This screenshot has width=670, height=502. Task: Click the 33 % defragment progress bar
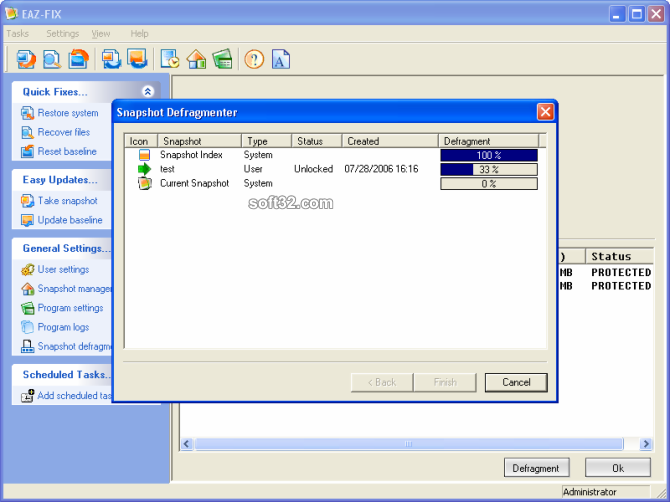pyautogui.click(x=489, y=170)
